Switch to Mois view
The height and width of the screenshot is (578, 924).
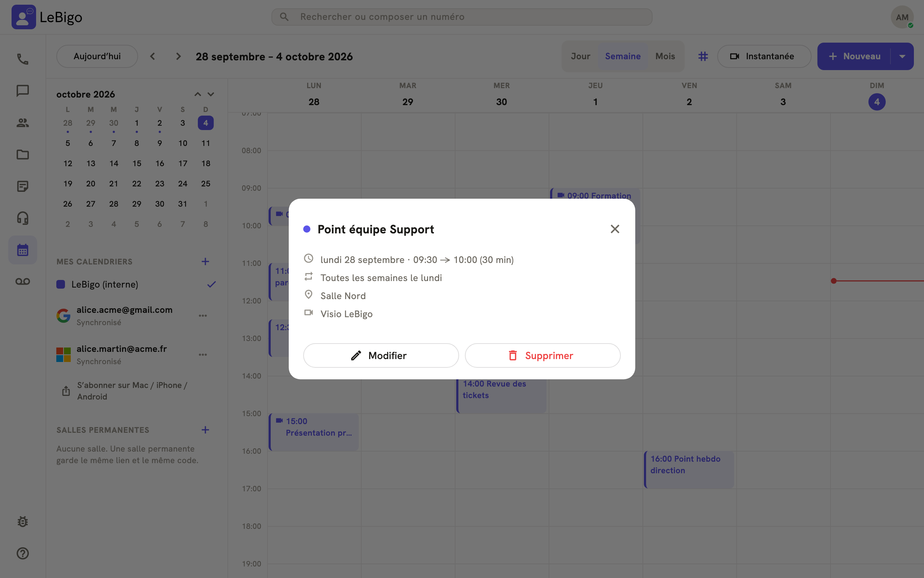665,56
